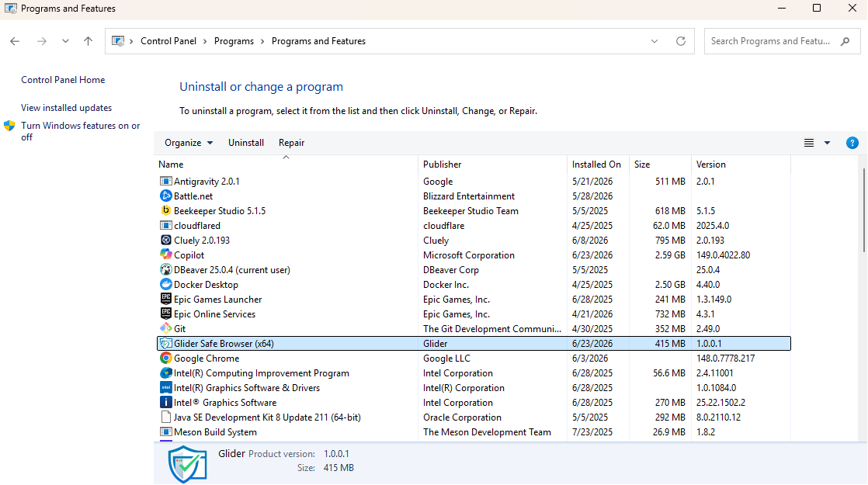This screenshot has height=485, width=868.
Task: Go up one level with up arrow
Action: coord(88,41)
